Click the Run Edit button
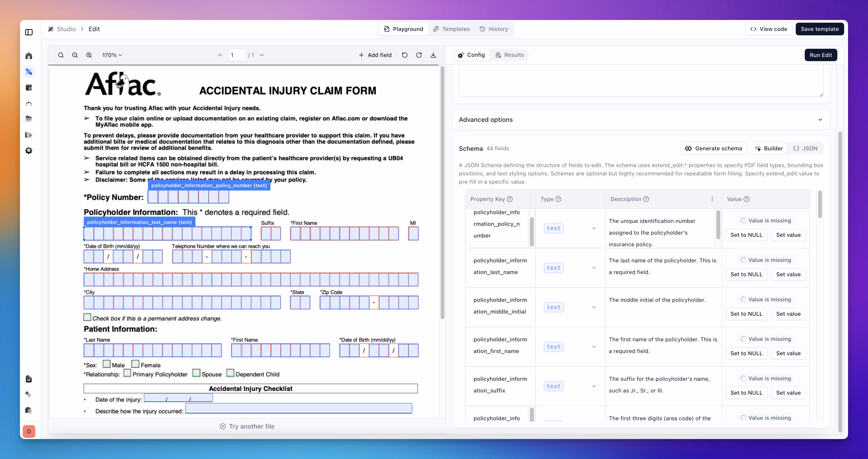 click(x=821, y=55)
